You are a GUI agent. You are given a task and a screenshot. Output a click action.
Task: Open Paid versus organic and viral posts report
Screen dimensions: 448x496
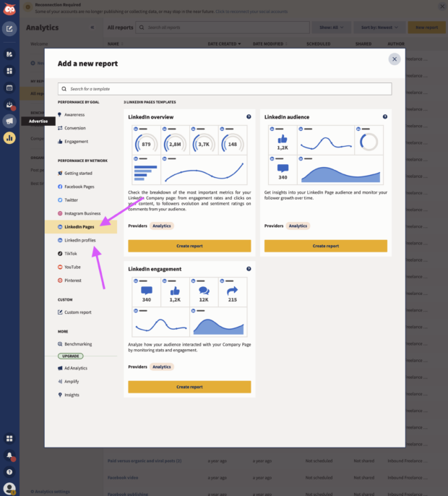pos(145,461)
